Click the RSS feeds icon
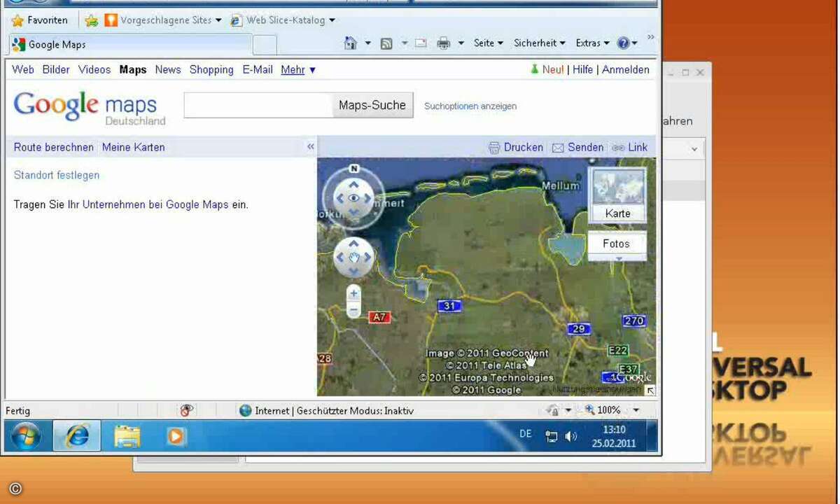 click(x=386, y=43)
